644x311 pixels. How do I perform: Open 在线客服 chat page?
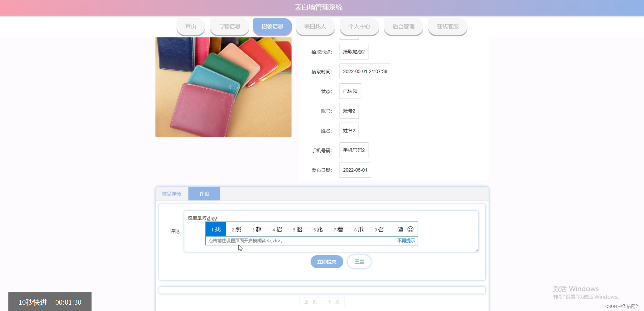pyautogui.click(x=447, y=26)
